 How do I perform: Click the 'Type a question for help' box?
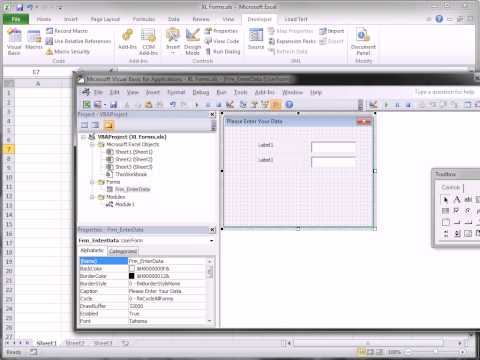[x=445, y=92]
